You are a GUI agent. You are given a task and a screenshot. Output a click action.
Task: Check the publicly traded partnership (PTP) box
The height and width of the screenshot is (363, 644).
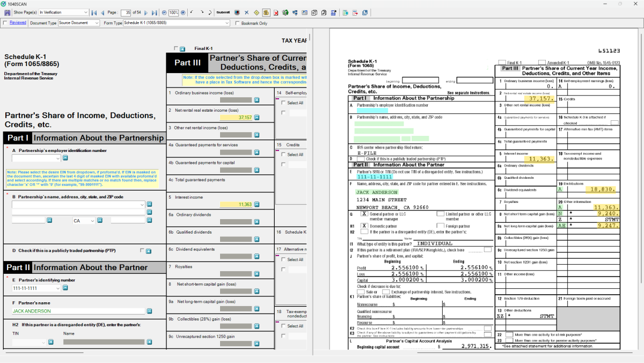coord(142,250)
